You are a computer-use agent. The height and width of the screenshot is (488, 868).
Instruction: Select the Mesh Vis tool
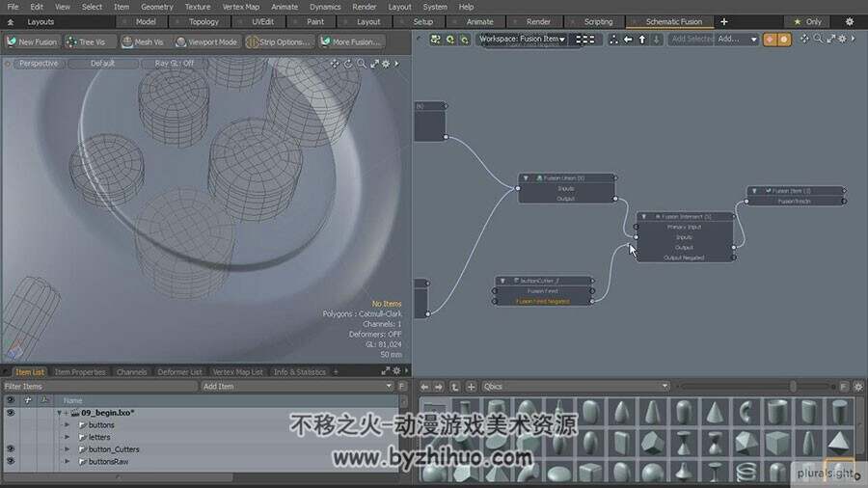(x=143, y=41)
